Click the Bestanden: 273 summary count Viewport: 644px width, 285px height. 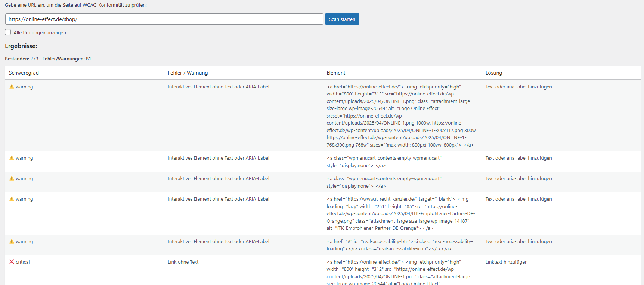[22, 59]
